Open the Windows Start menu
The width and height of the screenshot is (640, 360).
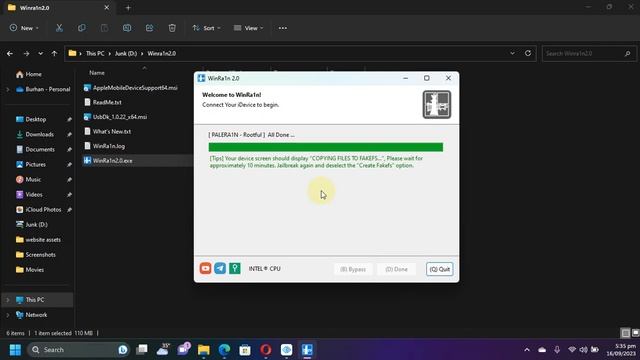15,350
